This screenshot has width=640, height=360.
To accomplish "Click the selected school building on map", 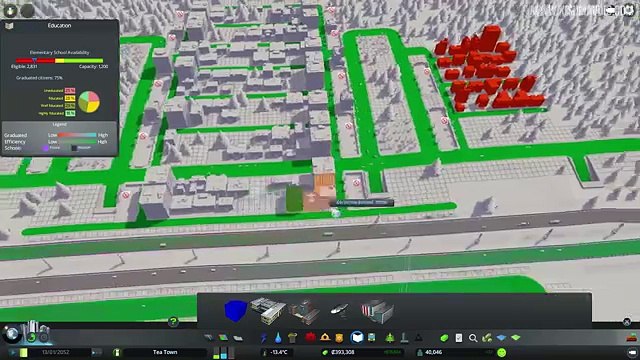I will tap(319, 192).
